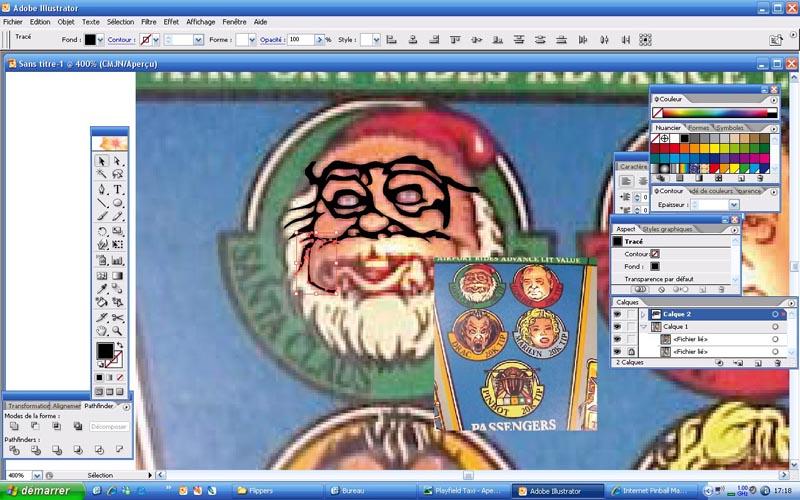Select the Paintbrush tool
Screen dimensions: 800x500
tap(102, 216)
